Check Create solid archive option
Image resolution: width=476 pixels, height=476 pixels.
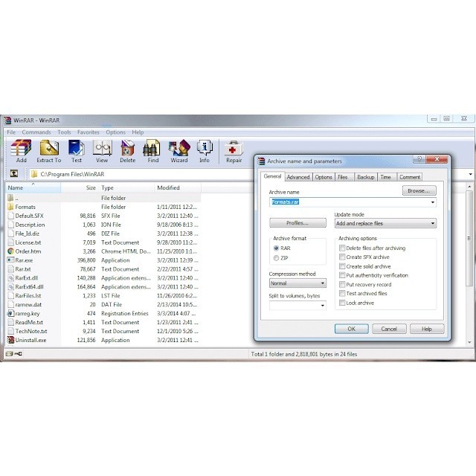342,266
